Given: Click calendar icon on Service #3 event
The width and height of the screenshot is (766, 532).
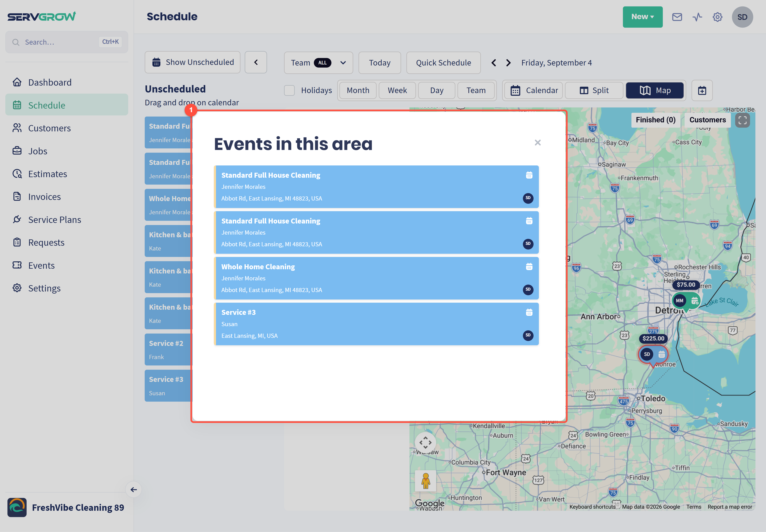Looking at the screenshot, I should pos(529,312).
